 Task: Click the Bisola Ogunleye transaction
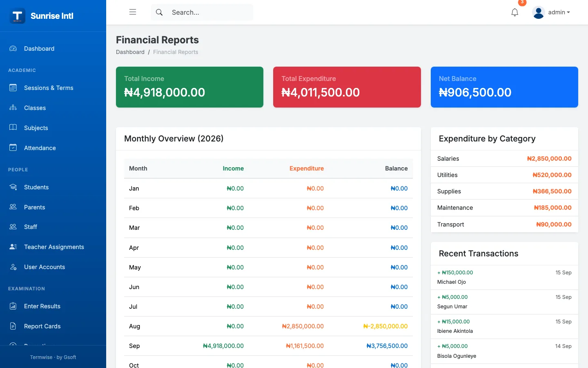click(504, 351)
